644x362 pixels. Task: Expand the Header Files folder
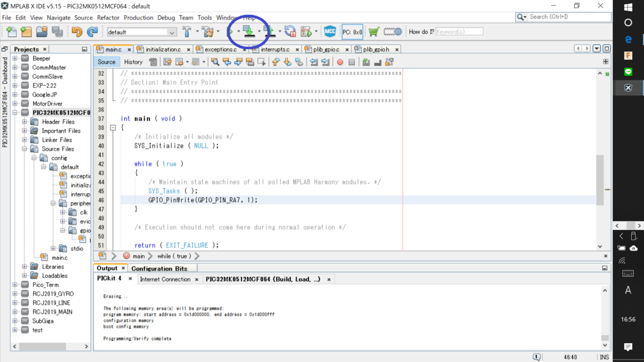pos(25,122)
